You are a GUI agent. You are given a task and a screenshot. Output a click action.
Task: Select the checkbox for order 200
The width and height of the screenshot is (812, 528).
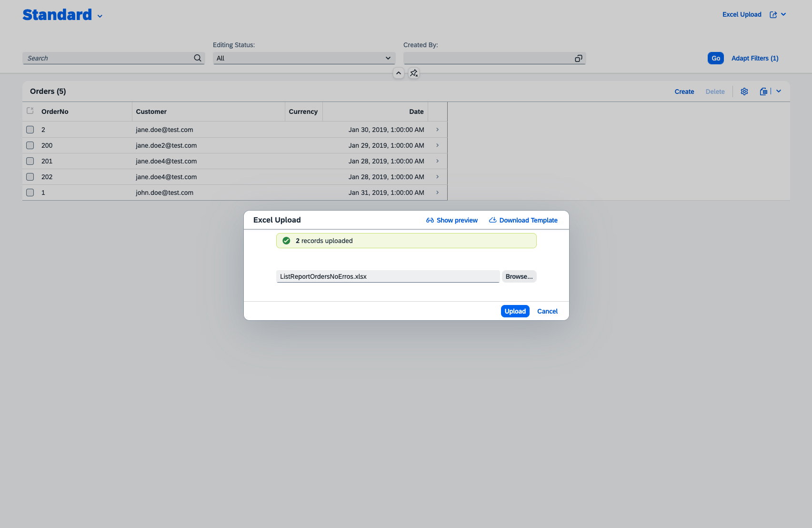pyautogui.click(x=30, y=145)
